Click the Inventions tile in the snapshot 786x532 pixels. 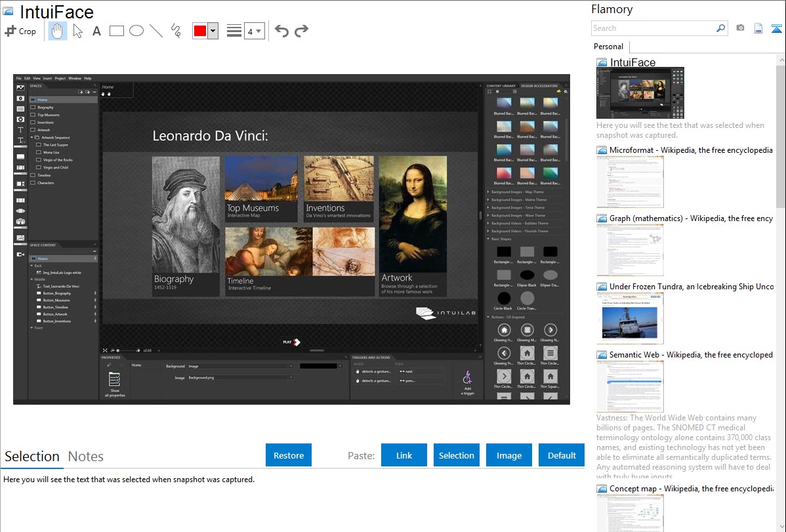click(339, 189)
